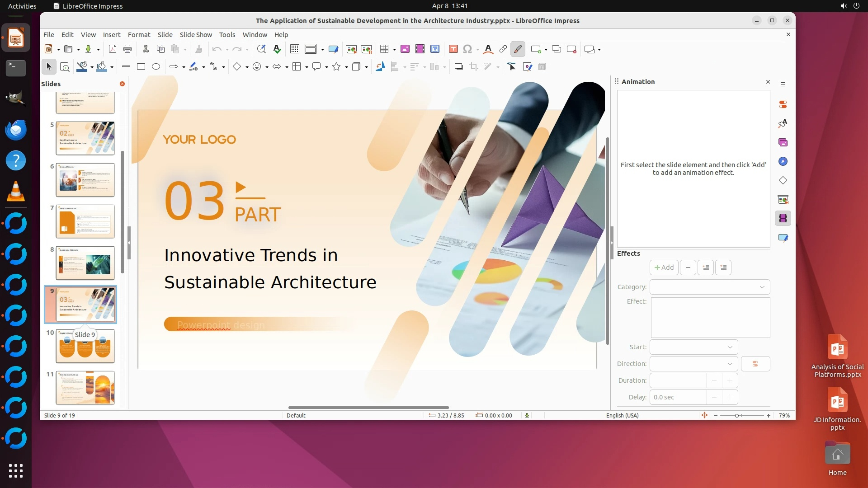
Task: Click Insert Audio or Video icon
Action: pyautogui.click(x=420, y=49)
